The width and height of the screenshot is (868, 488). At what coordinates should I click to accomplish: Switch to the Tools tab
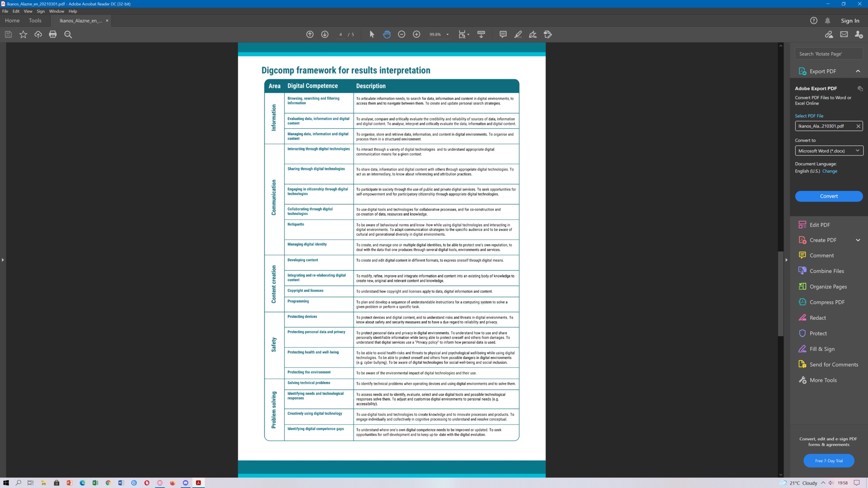35,20
